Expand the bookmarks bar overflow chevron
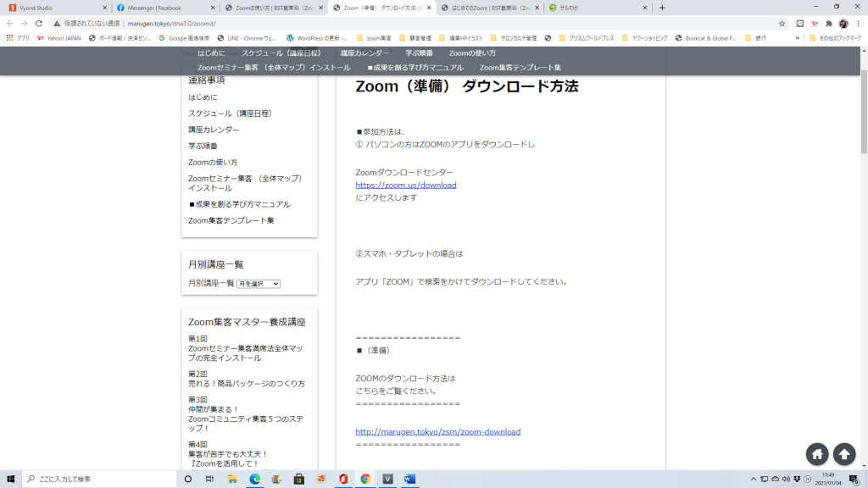 797,38
